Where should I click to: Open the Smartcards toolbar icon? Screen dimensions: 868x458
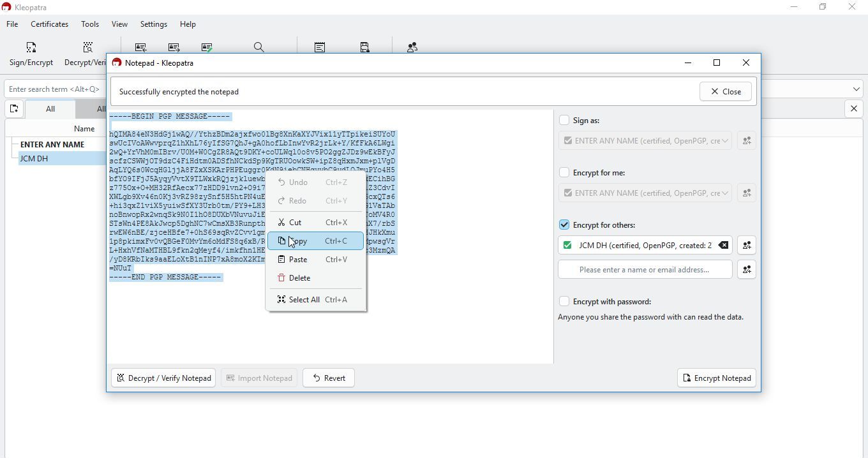click(x=364, y=47)
